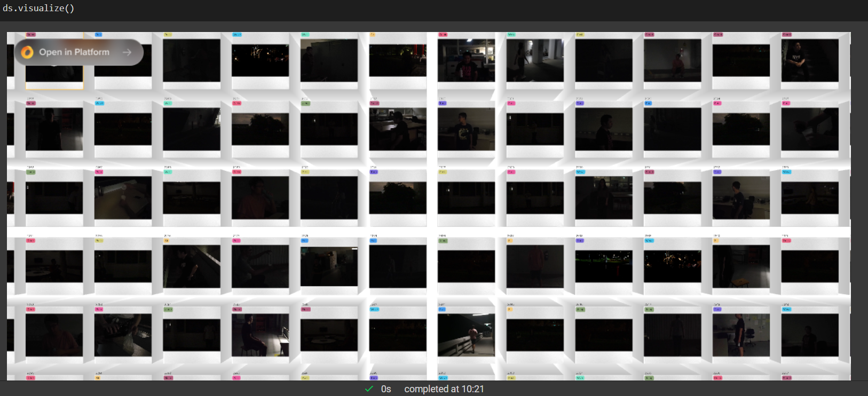Open photo of man in NYY shirt sitting
Viewport: 868px width, 396px height.
[809, 60]
